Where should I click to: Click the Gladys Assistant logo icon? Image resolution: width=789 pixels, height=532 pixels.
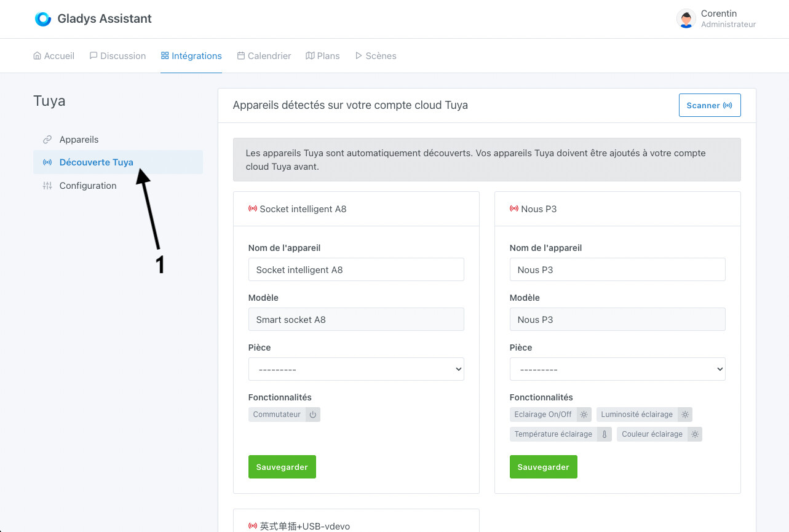(42, 18)
